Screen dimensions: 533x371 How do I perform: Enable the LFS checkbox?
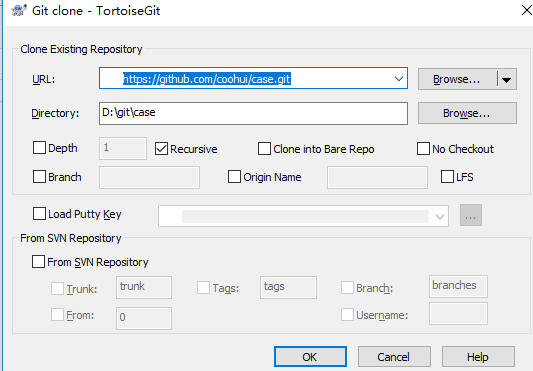click(x=447, y=176)
